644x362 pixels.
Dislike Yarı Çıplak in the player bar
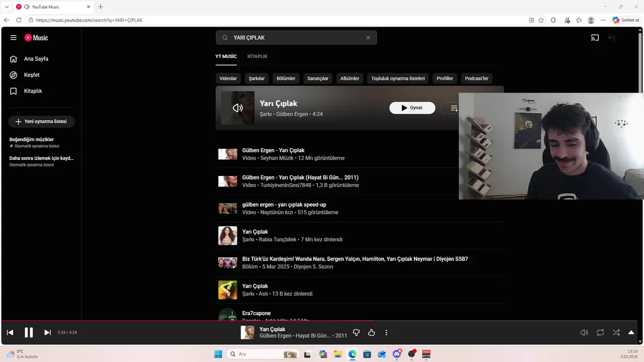point(356,332)
